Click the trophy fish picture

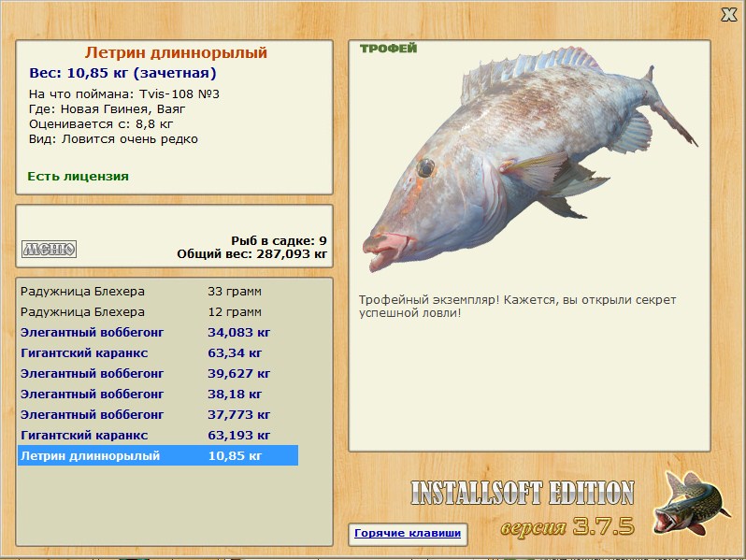(x=529, y=159)
